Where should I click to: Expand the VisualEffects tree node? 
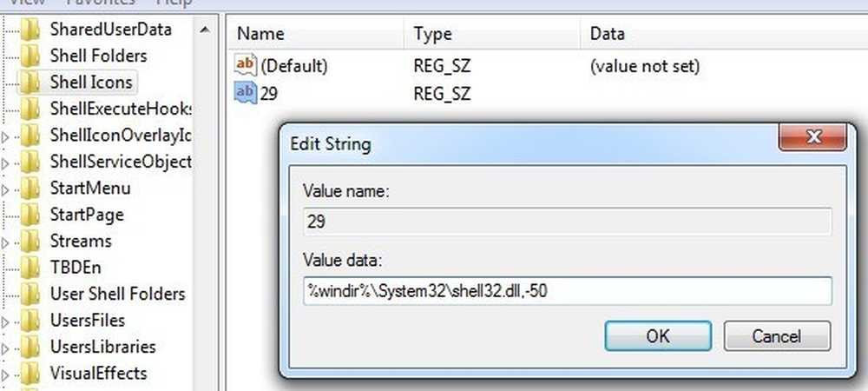pyautogui.click(x=5, y=374)
